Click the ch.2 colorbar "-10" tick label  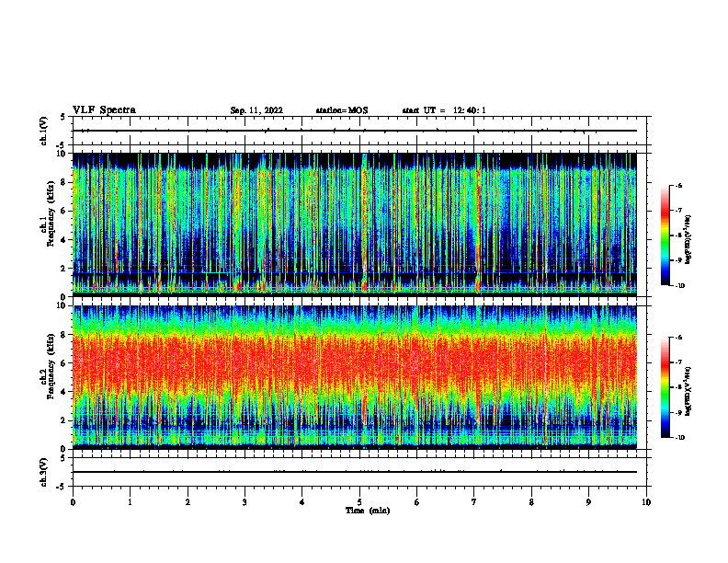679,438
